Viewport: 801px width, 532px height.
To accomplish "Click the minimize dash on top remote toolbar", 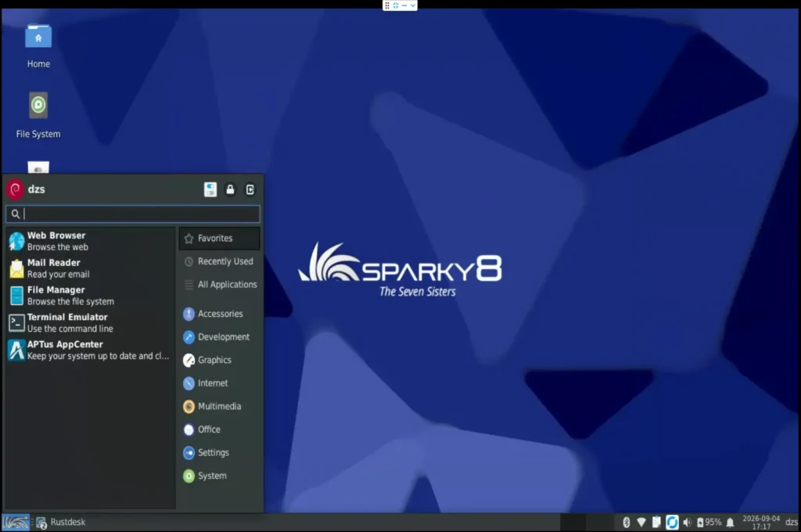I will point(404,5).
